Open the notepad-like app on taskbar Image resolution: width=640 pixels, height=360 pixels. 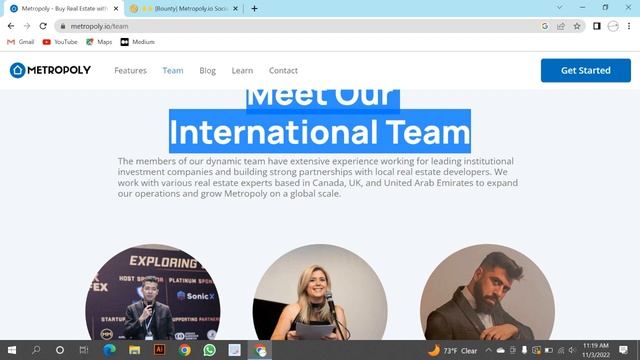pyautogui.click(x=235, y=350)
